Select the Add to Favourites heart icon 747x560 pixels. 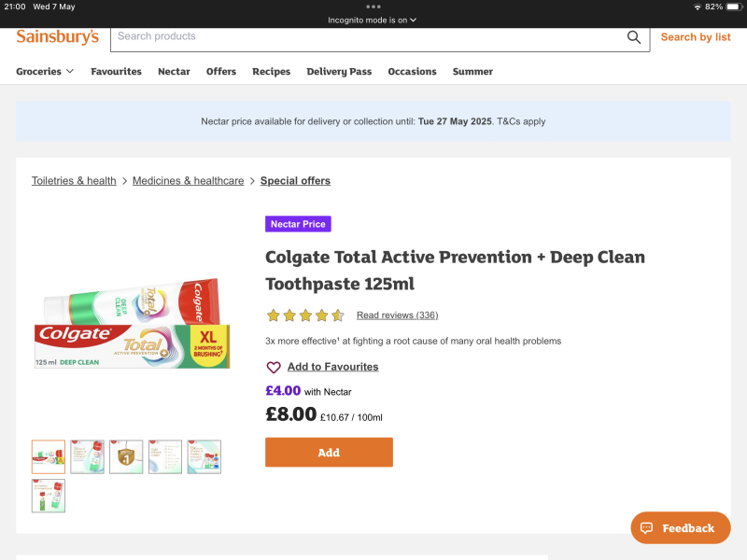coord(274,367)
